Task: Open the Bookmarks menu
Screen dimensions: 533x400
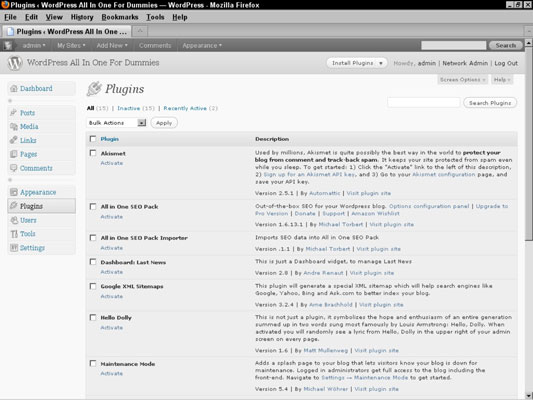Action: pos(120,17)
